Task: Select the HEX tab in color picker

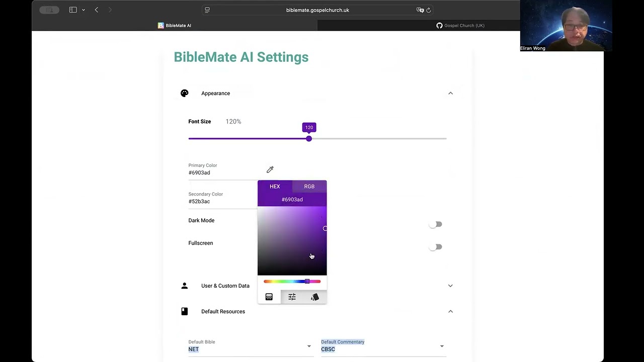Action: (275, 187)
